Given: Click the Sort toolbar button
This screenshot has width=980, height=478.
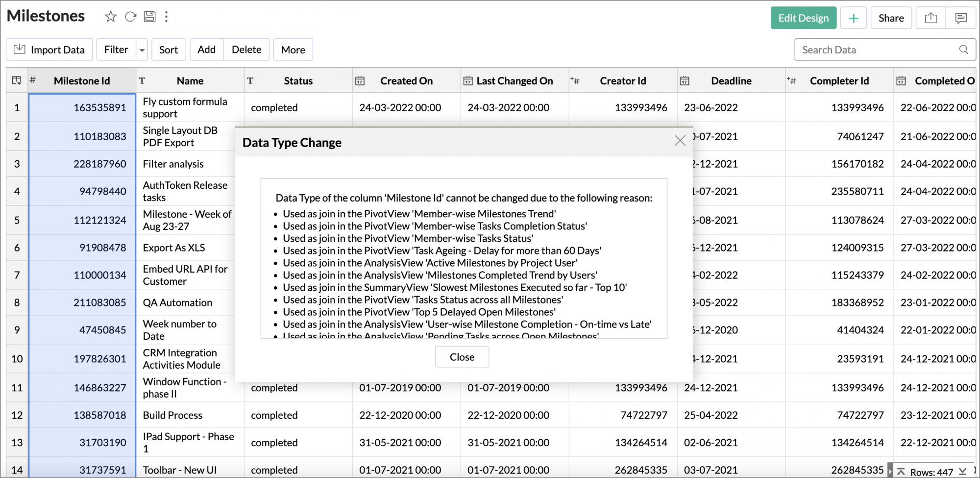Looking at the screenshot, I should tap(169, 50).
